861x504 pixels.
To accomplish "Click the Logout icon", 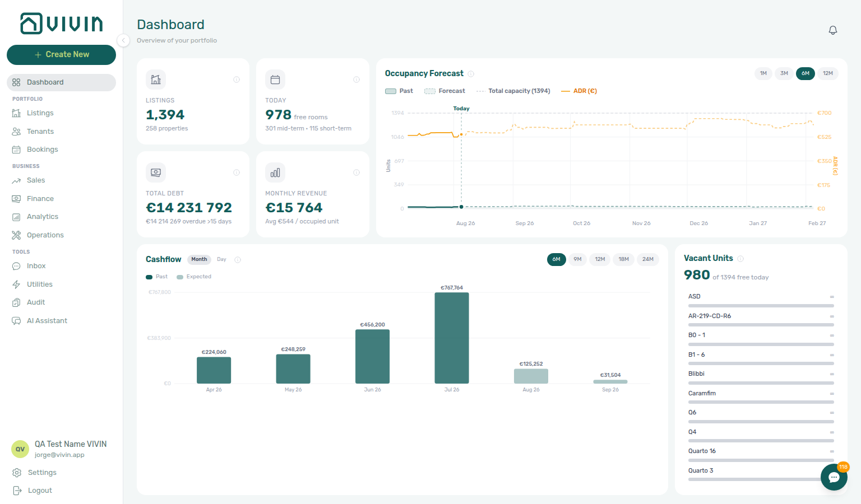I will pyautogui.click(x=17, y=491).
